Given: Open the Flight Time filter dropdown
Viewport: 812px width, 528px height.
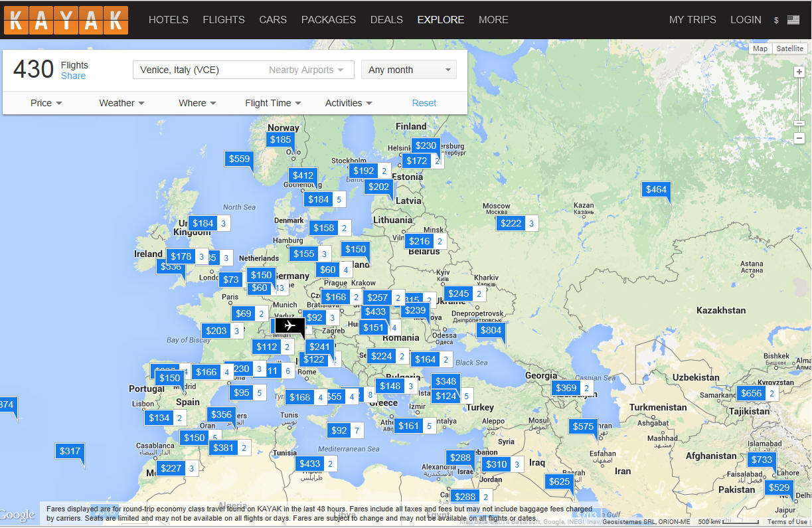Looking at the screenshot, I should (273, 103).
